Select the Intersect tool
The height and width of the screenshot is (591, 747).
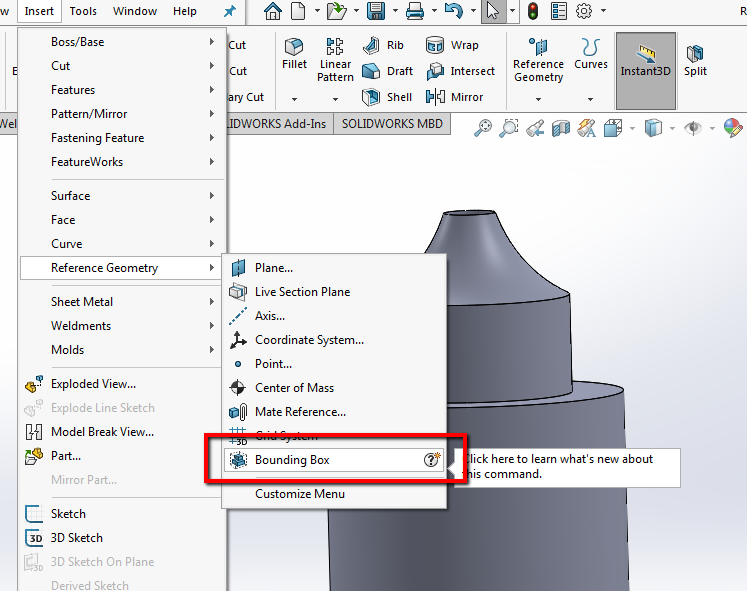(460, 71)
